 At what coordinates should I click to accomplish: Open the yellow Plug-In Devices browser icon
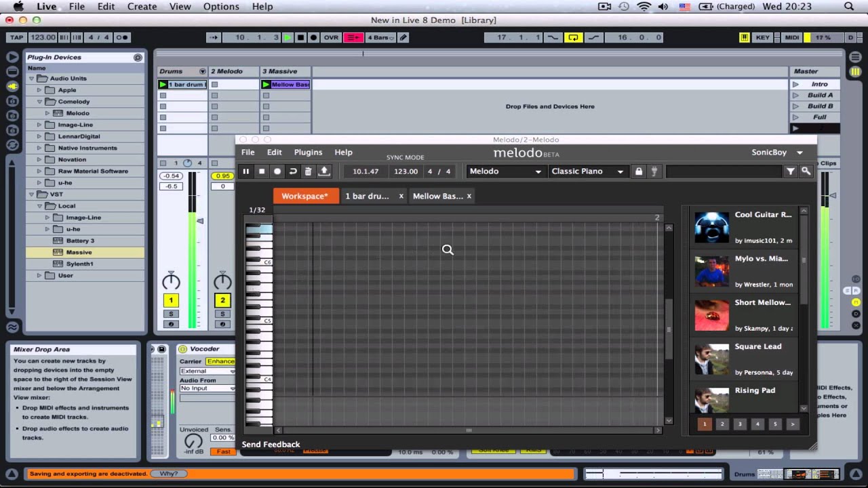12,87
